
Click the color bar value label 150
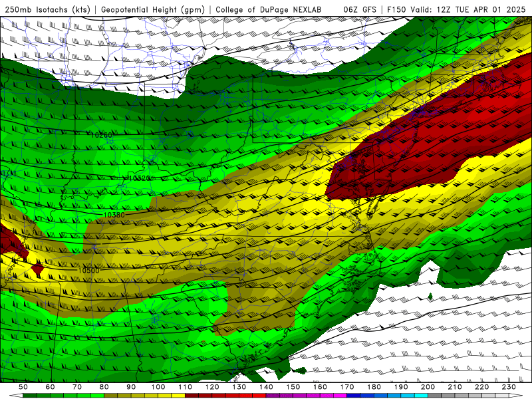tap(293, 387)
